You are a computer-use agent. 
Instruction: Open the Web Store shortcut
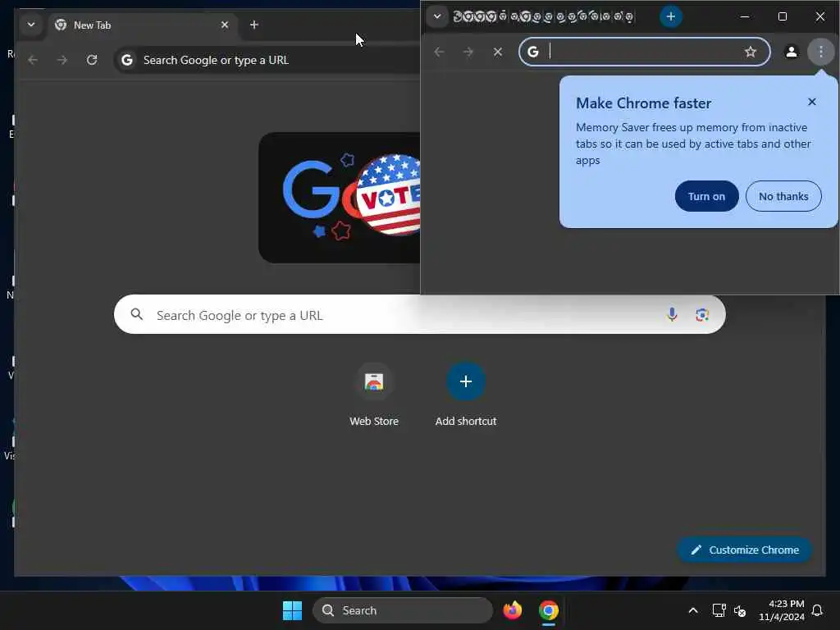[x=374, y=395]
